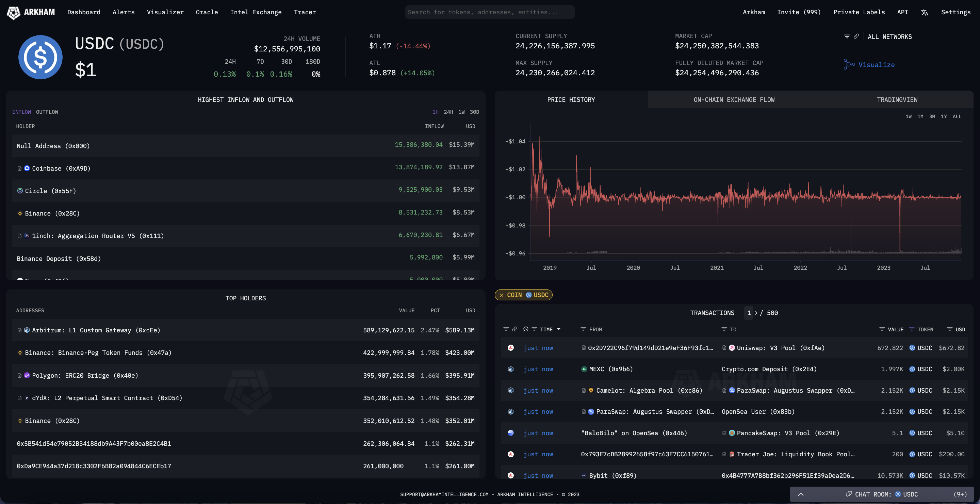Viewport: 980px width, 504px height.
Task: Open the Intel Exchange nav item
Action: (256, 12)
